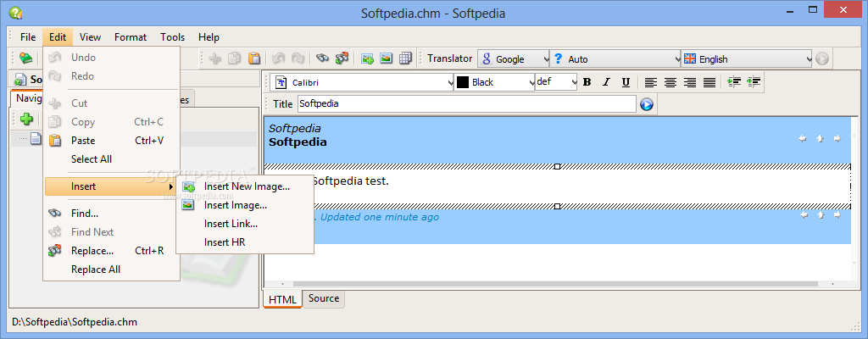The width and height of the screenshot is (868, 339).
Task: Click the toolbar Paste clipboard icon
Action: coord(254,58)
